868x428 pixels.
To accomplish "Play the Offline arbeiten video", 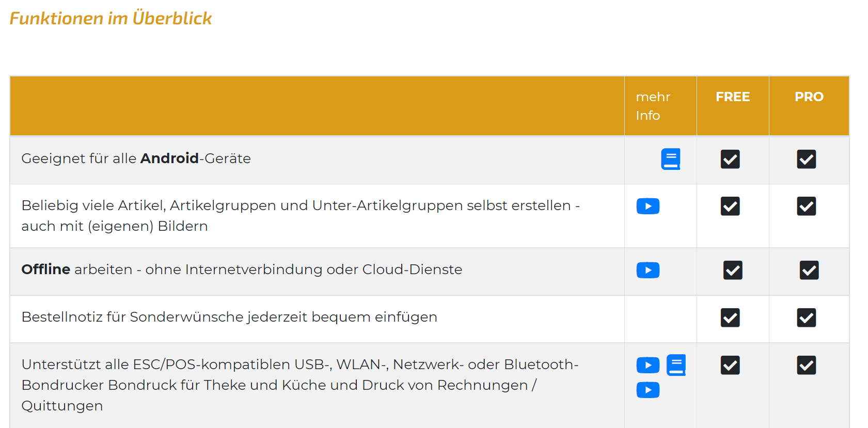I will (648, 270).
